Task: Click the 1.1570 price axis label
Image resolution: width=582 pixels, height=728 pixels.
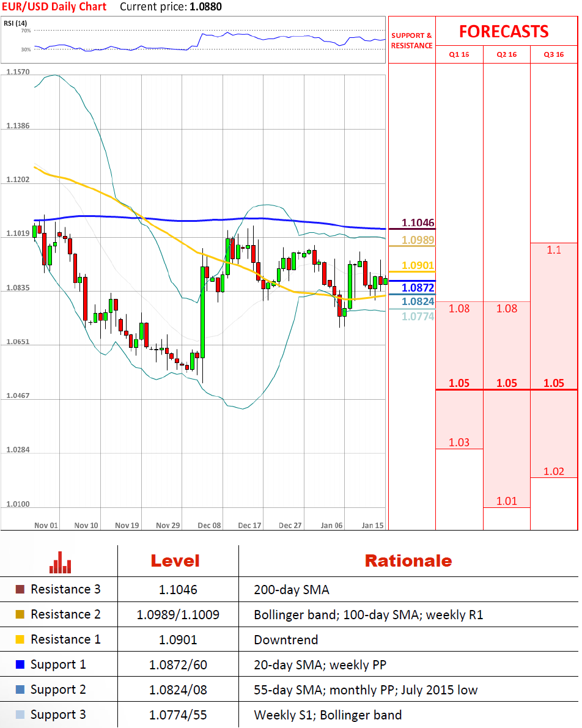Action: click(x=18, y=72)
